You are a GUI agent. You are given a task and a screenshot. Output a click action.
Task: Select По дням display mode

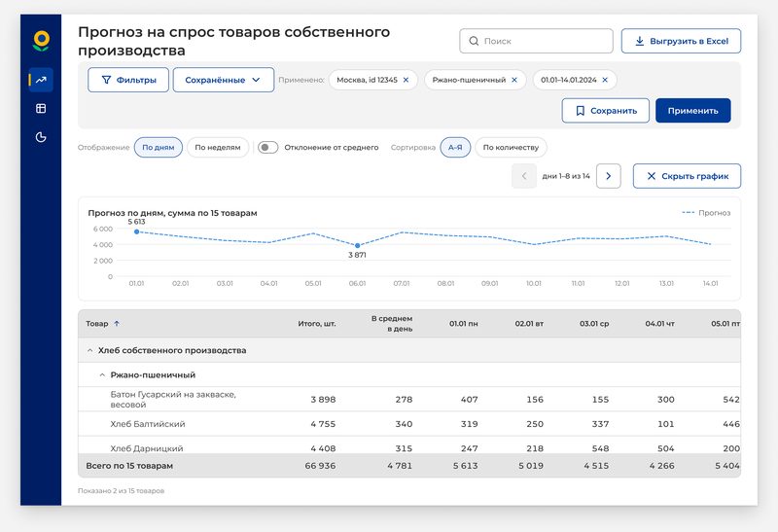coord(159,148)
